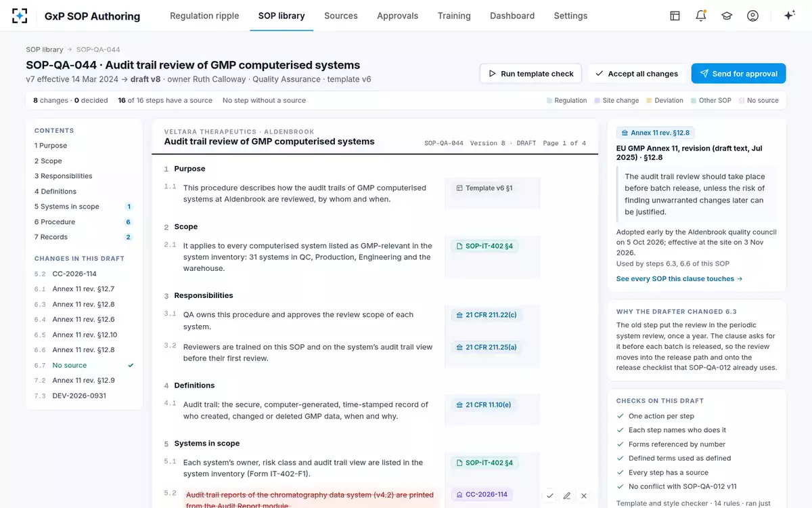Viewport: 812px width, 508px height.
Task: Jump to 6 Procedure in contents
Action: pyautogui.click(x=84, y=222)
